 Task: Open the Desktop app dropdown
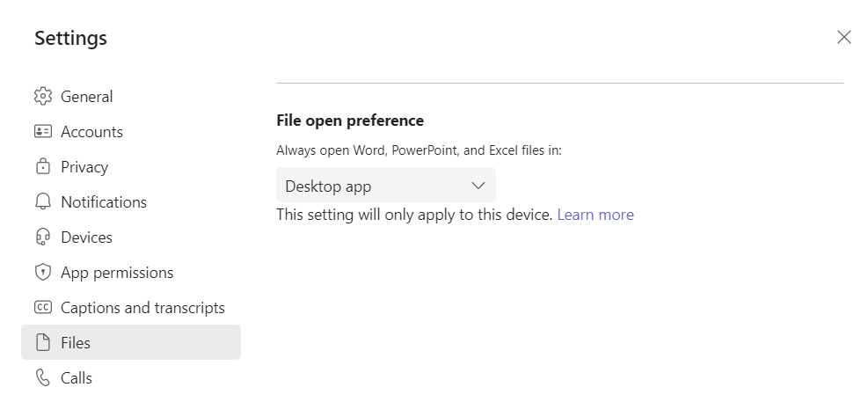pos(386,186)
